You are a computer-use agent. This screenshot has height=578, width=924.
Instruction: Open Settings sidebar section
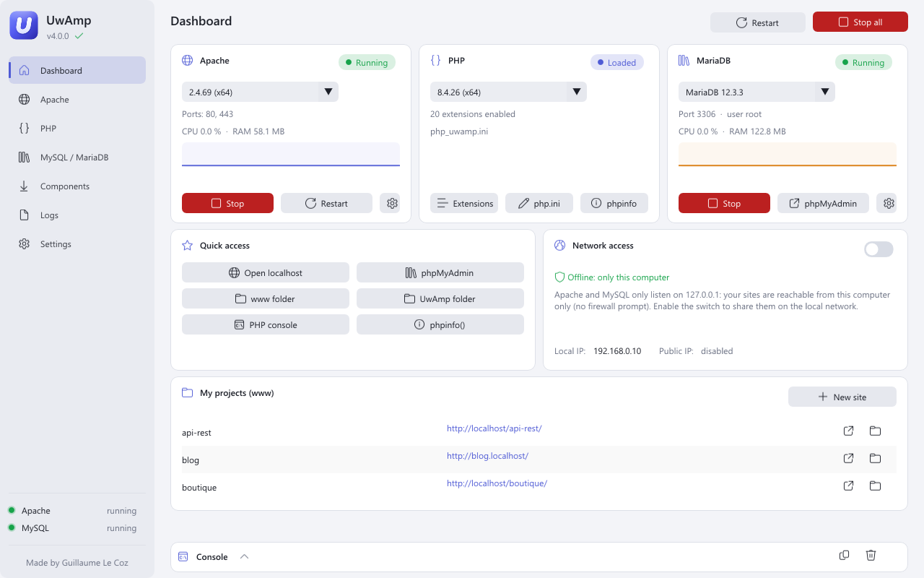77,243
